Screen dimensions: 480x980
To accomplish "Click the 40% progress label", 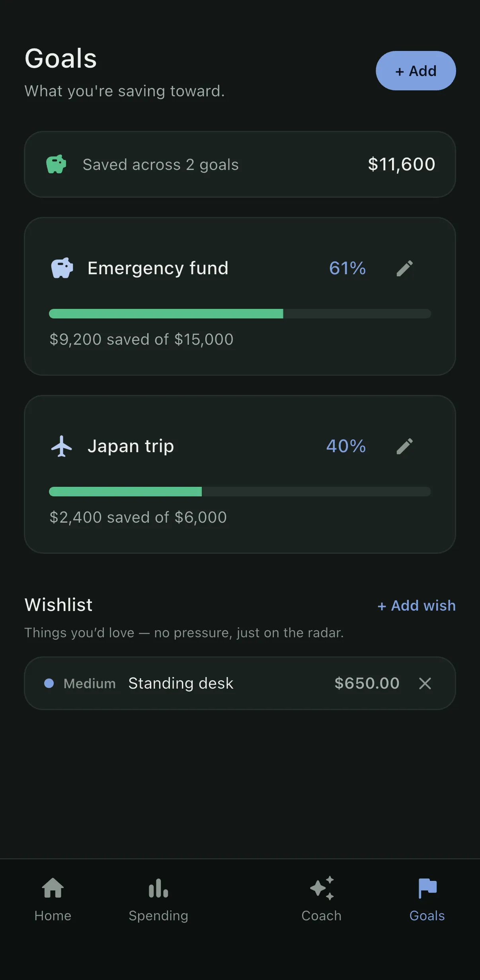I will click(x=346, y=446).
